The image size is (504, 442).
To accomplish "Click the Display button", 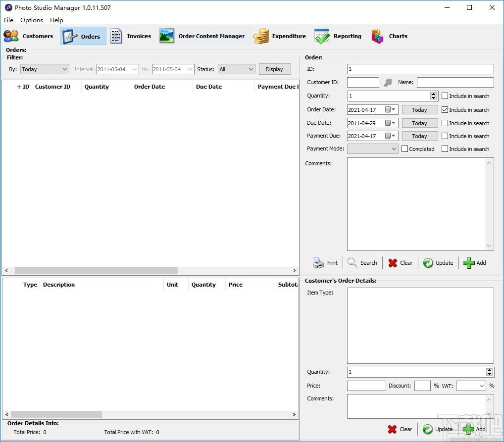I will pyautogui.click(x=274, y=69).
